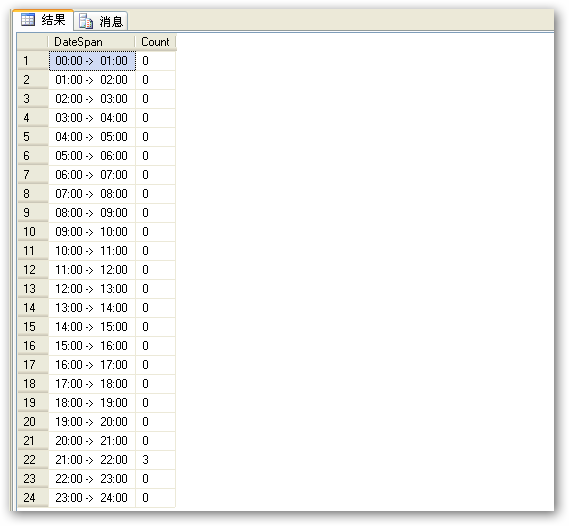Click the 05:00 -> 06:00 cell
This screenshot has height=526, width=569.
(x=92, y=156)
